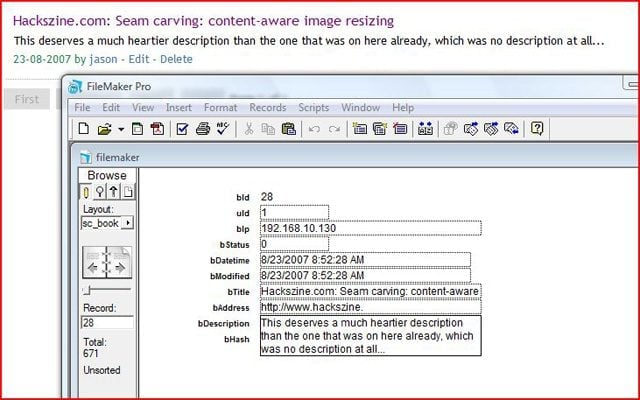640x400 pixels.
Task: Click the Show Omitted Only toolbar icon
Action: pyautogui.click(x=511, y=129)
